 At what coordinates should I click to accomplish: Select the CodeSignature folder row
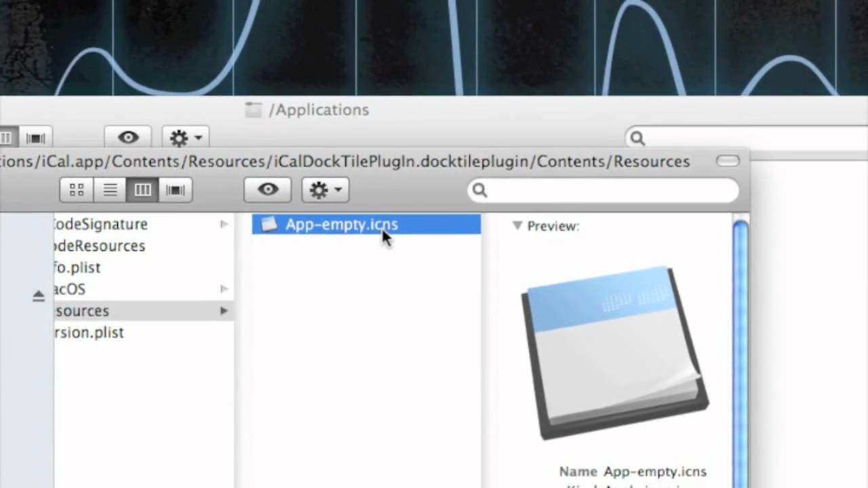point(144,224)
